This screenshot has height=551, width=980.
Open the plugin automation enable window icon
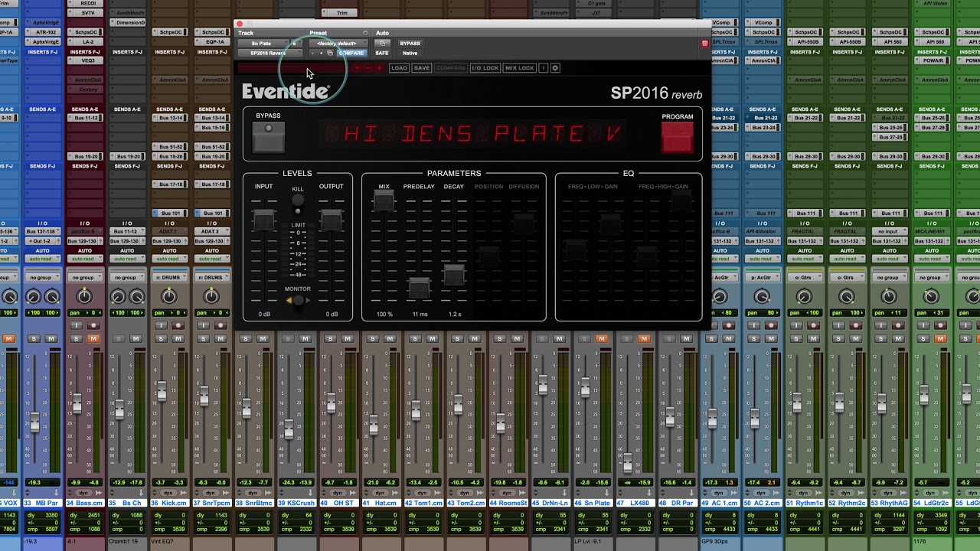382,44
